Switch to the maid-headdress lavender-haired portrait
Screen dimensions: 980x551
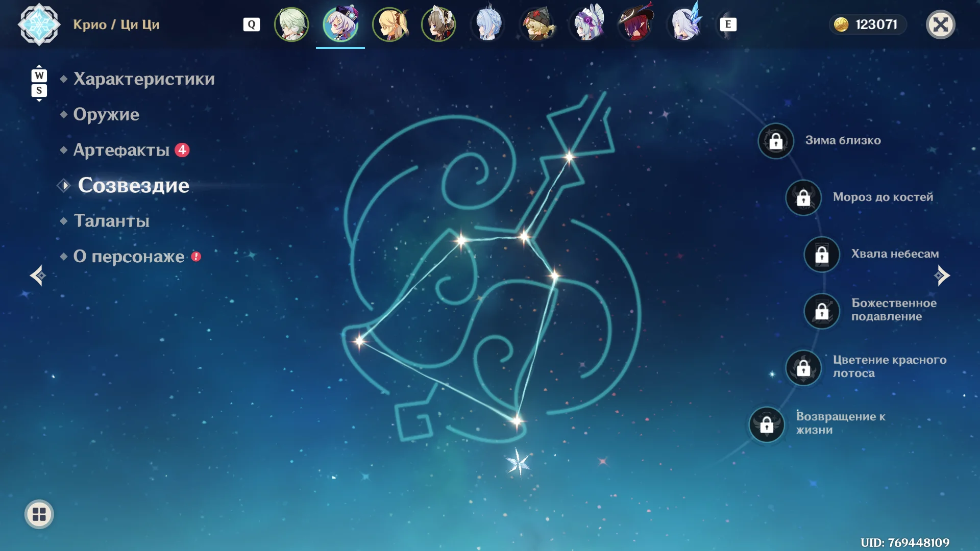coord(586,23)
